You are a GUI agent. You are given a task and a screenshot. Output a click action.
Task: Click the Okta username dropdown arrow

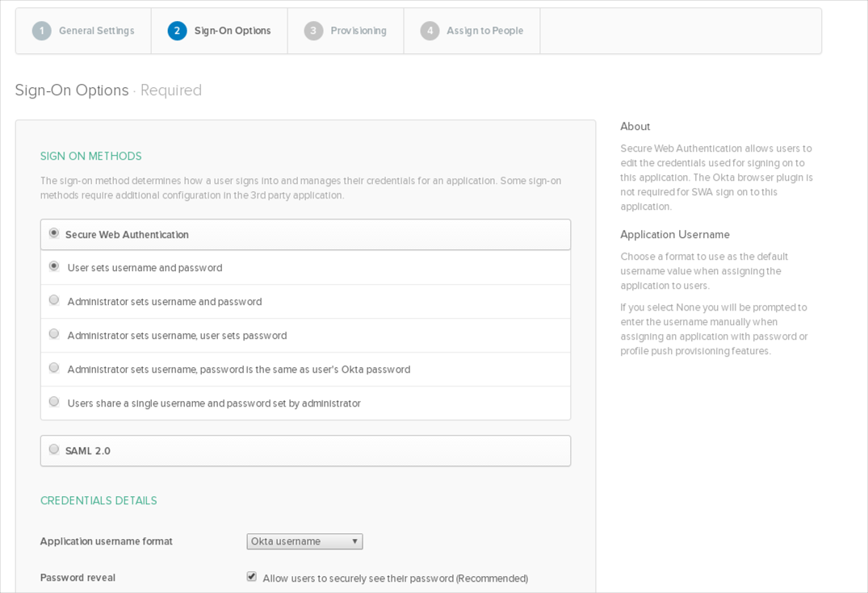(x=354, y=541)
